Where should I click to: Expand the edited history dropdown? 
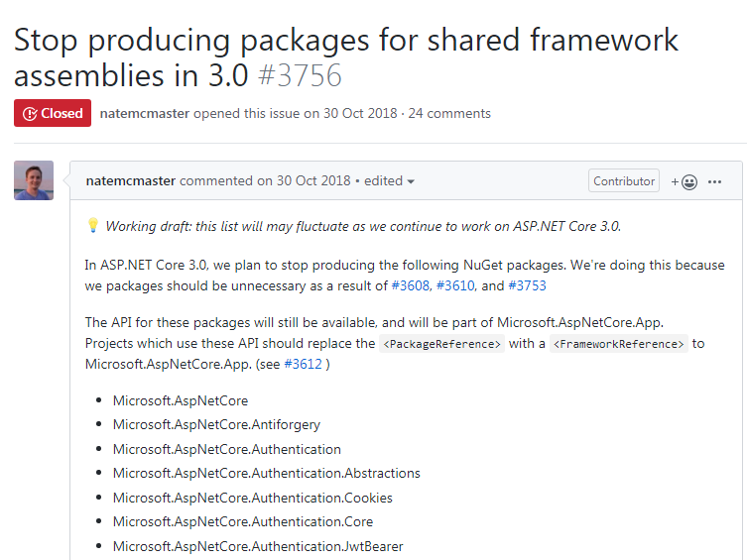pyautogui.click(x=390, y=181)
